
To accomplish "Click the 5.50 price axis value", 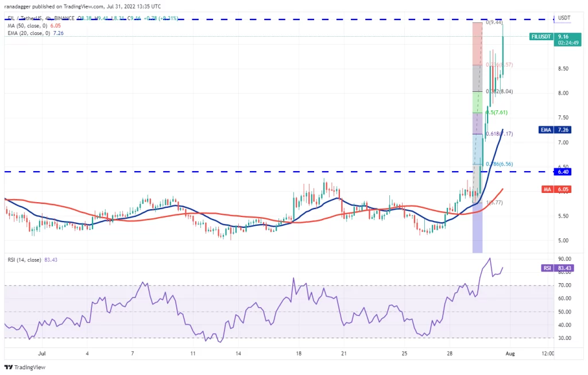I will coord(563,216).
